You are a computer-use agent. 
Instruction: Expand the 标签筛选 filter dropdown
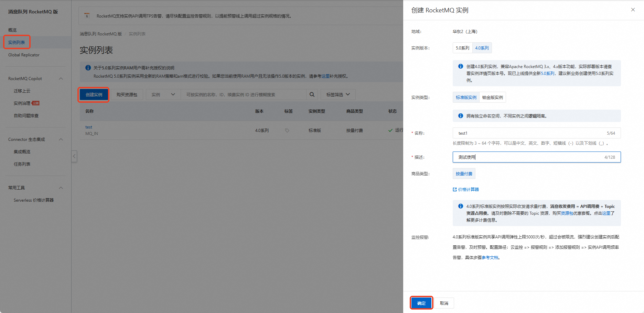(x=338, y=94)
